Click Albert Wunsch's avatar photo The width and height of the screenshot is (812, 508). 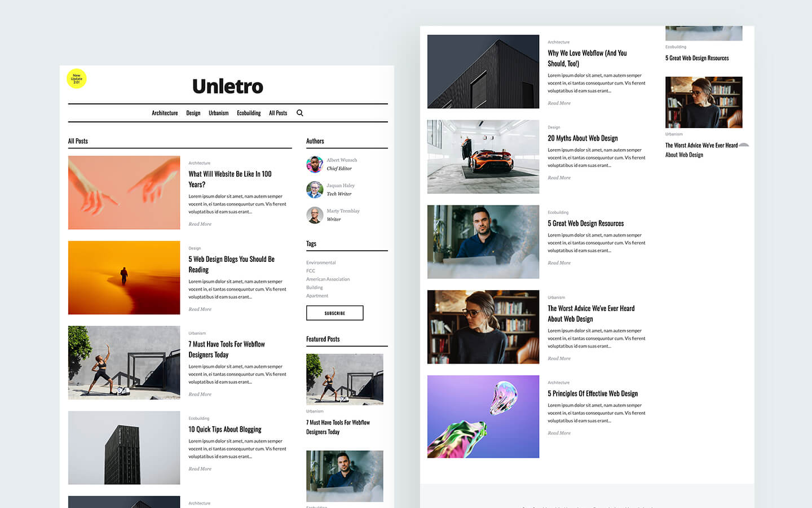point(314,164)
